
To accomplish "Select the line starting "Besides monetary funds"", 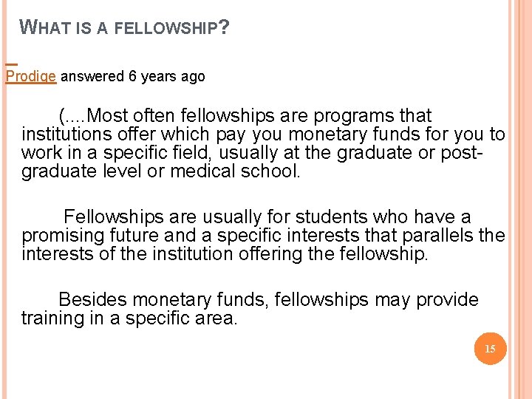I will pyautogui.click(x=268, y=300).
